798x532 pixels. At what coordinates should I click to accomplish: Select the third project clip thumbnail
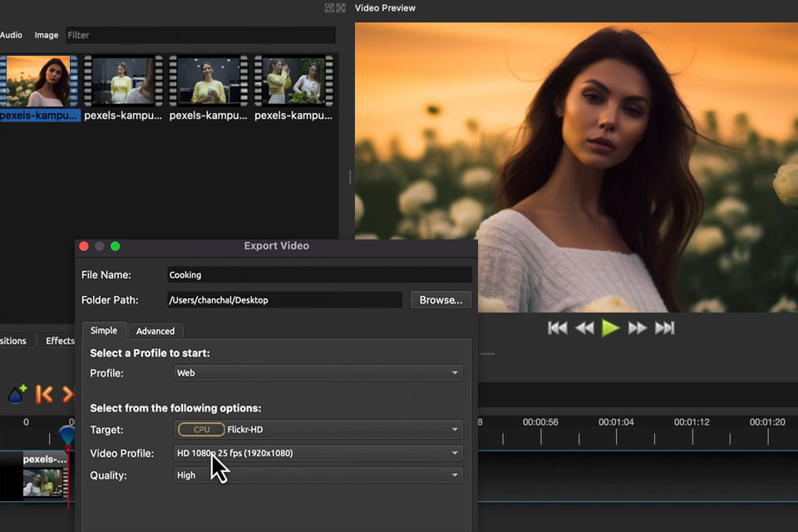[208, 81]
